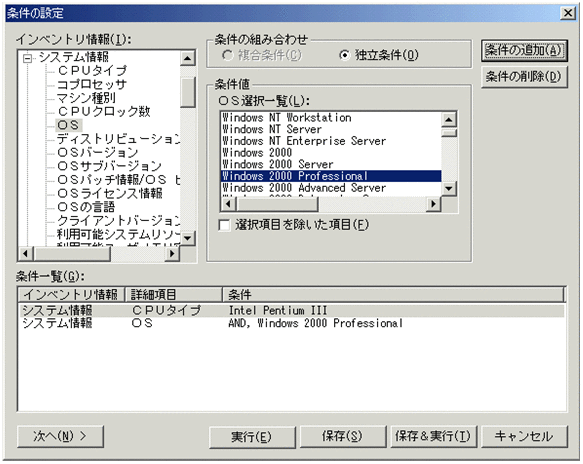Click OS list right scroll arrow
The image size is (583, 464).
click(x=434, y=204)
